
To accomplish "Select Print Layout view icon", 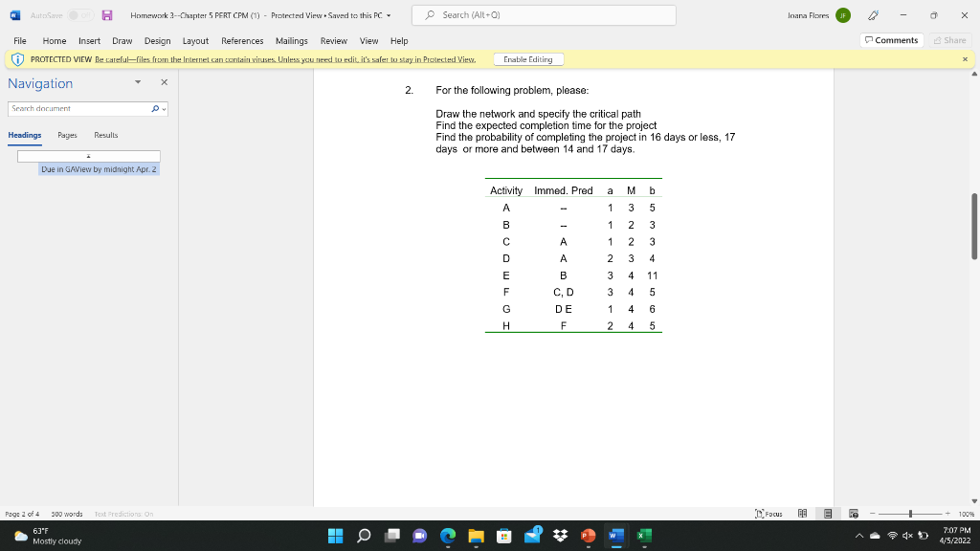I will pos(828,514).
